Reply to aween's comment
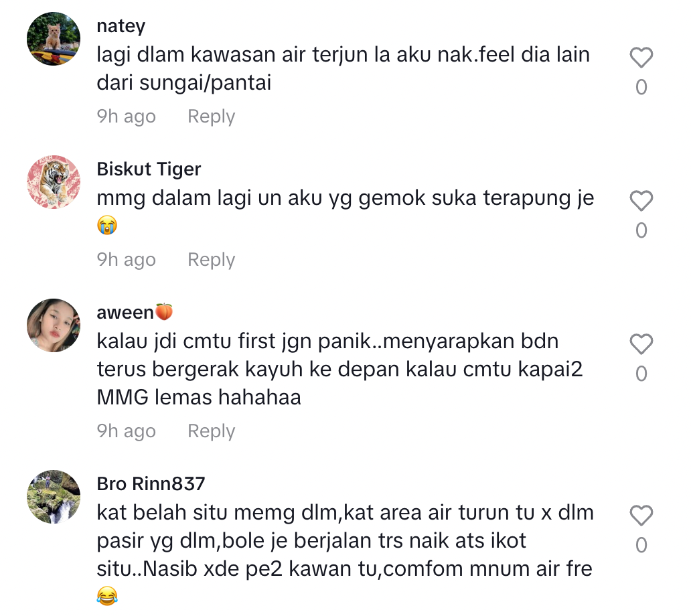 pyautogui.click(x=211, y=431)
